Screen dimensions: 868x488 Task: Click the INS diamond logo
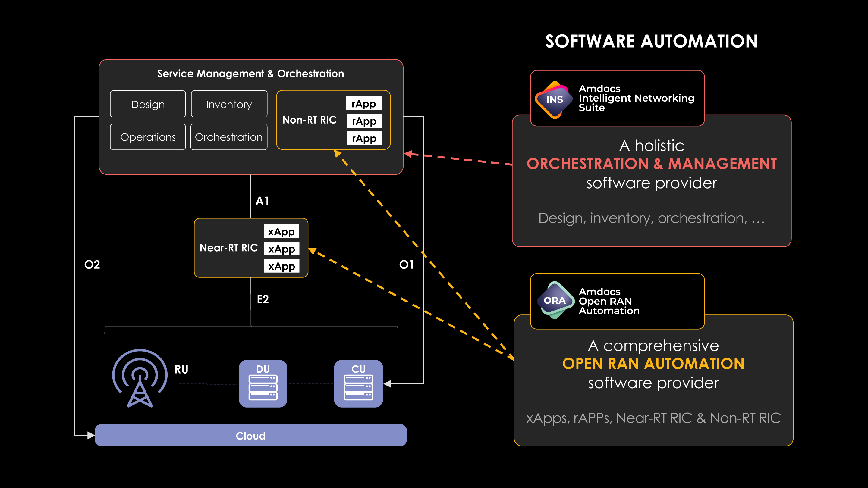[x=554, y=99]
